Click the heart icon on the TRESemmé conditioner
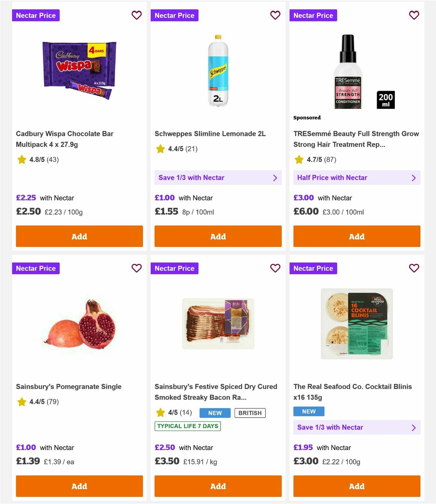 [414, 15]
